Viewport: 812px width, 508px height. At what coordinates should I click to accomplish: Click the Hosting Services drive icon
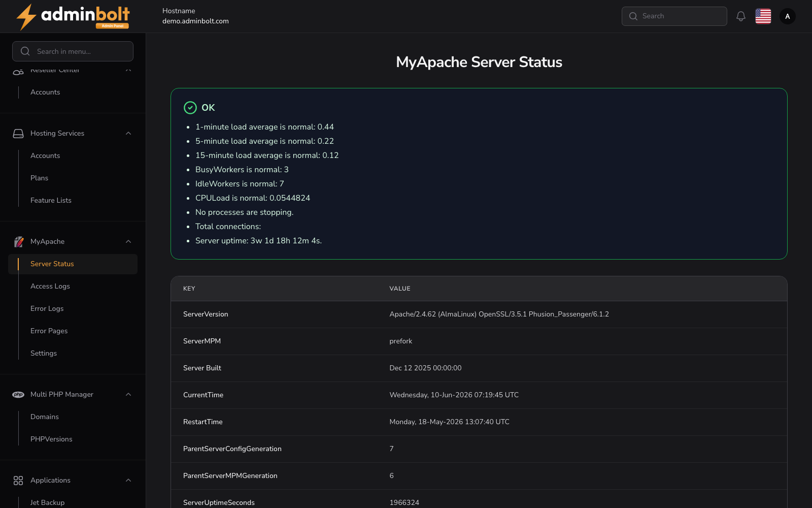coord(18,134)
